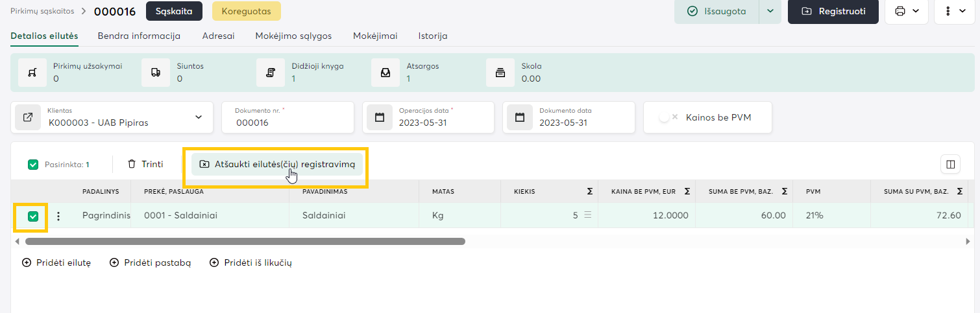Click the Siuntos truck icon
Screen dimensions: 980x313
point(156,73)
